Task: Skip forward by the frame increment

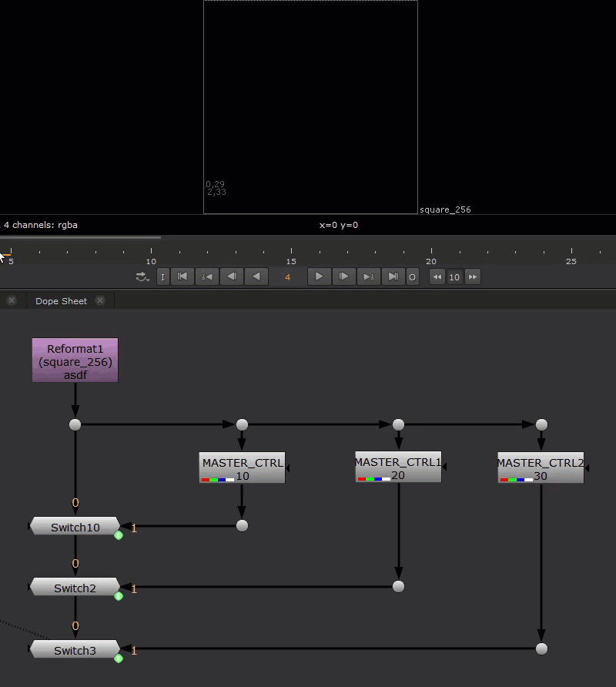Action: (473, 277)
